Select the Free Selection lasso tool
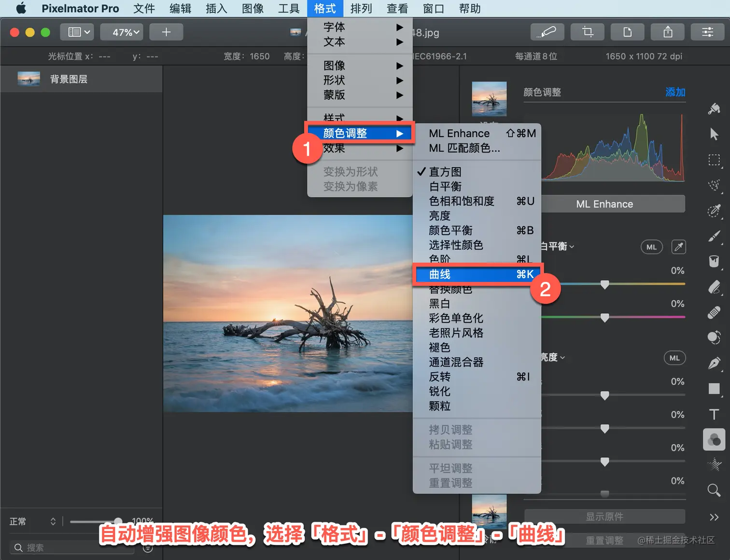730x560 pixels. pyautogui.click(x=714, y=185)
